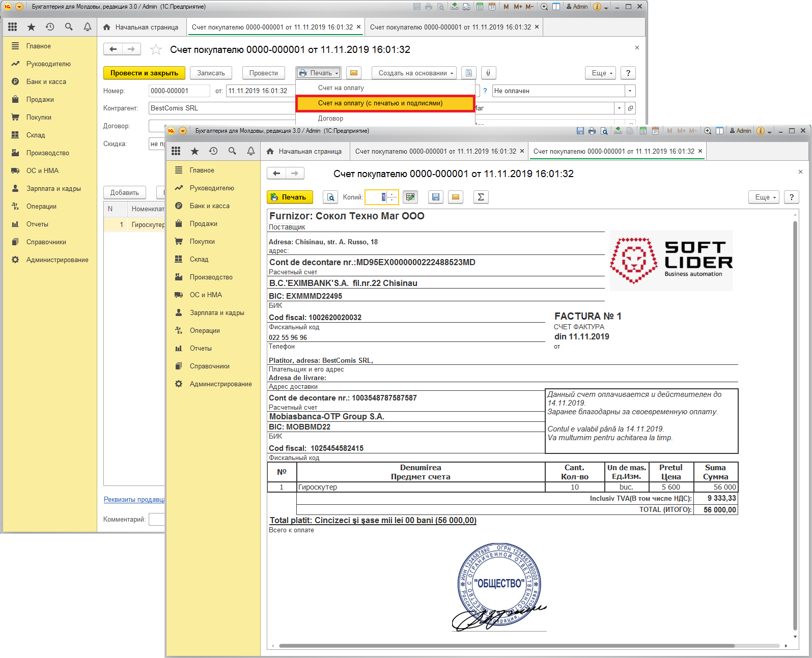
Task: Open calendar icon in front window title bar
Action: coord(656,131)
